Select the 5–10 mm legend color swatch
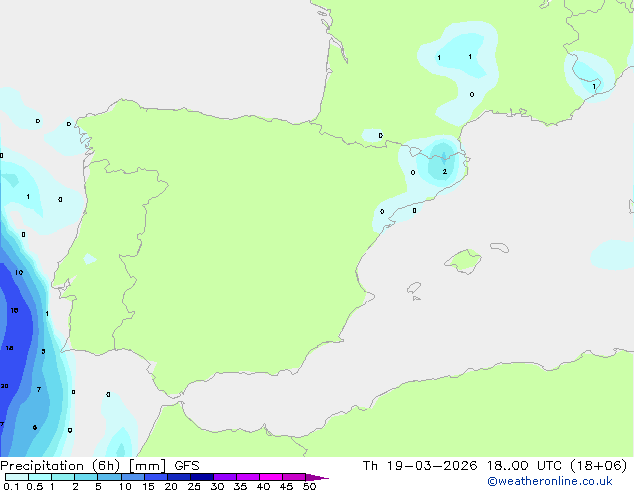The width and height of the screenshot is (634, 490). tap(109, 477)
